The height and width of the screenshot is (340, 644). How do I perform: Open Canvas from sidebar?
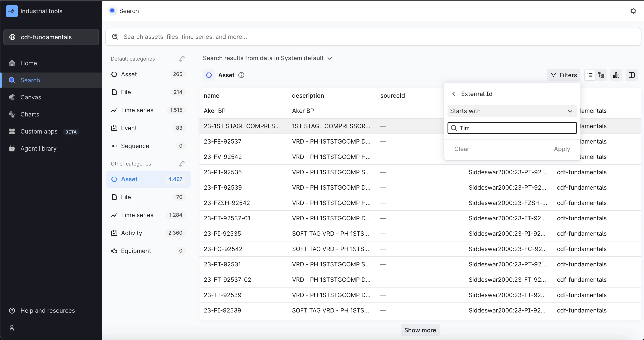[30, 97]
